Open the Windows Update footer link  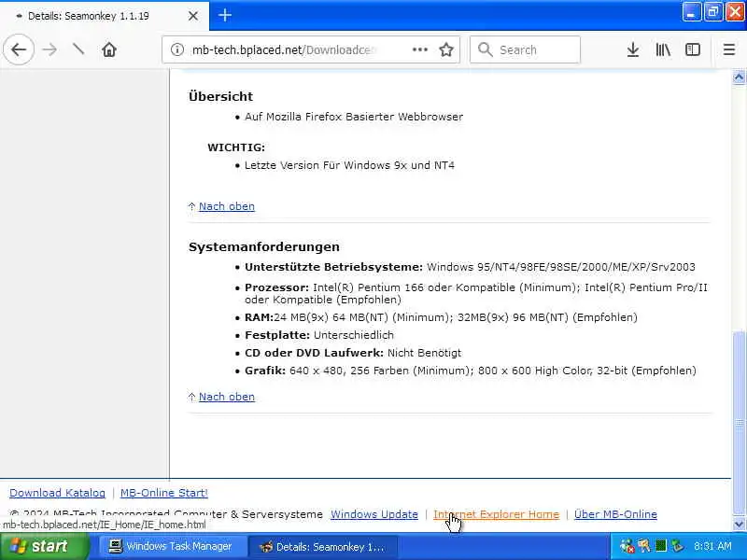point(374,514)
